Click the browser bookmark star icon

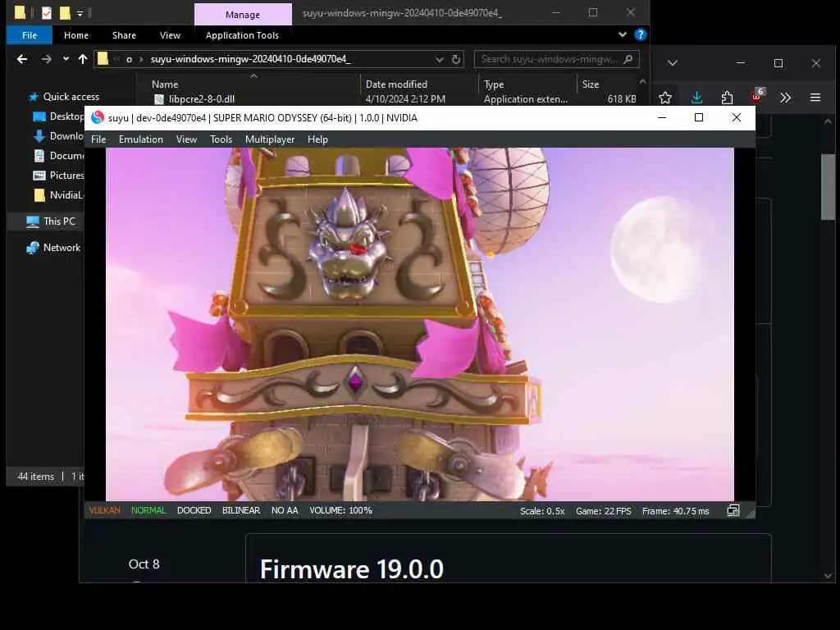click(665, 98)
